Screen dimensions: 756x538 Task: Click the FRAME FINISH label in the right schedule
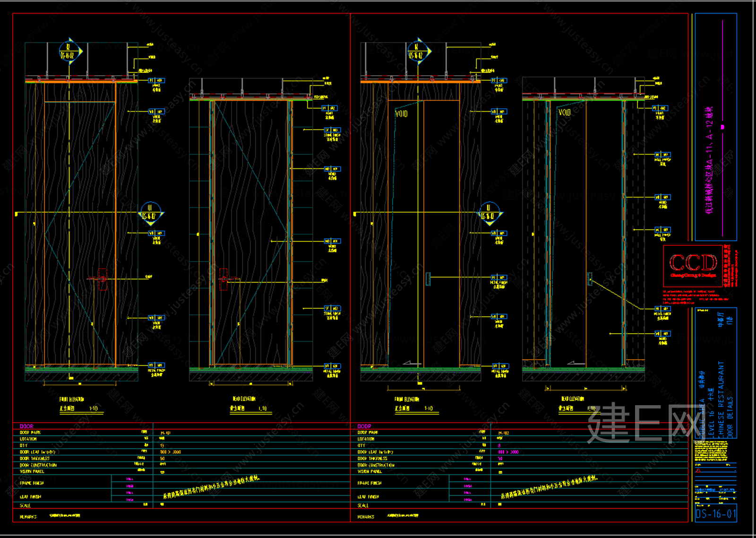[x=369, y=483]
